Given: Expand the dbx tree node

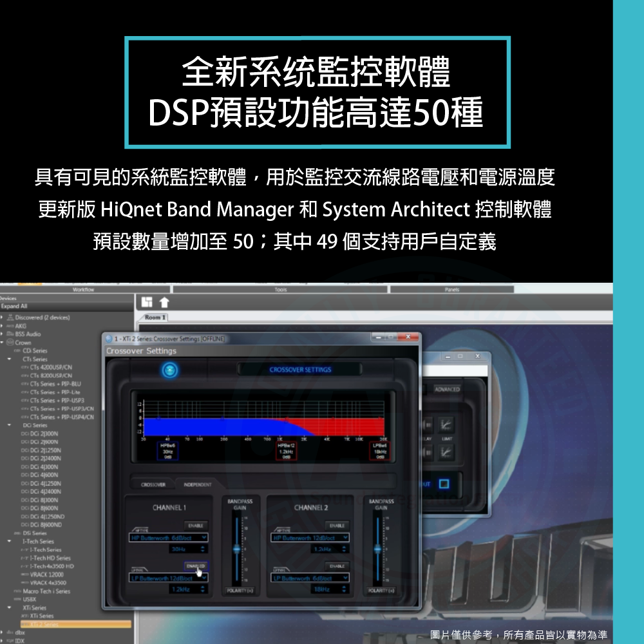Looking at the screenshot, I should click(2, 632).
